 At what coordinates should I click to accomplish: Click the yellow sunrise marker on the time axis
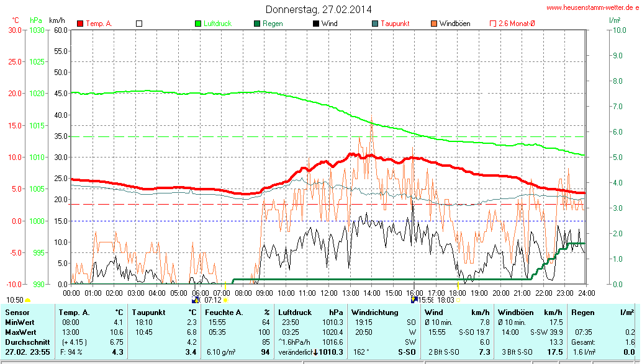(225, 285)
